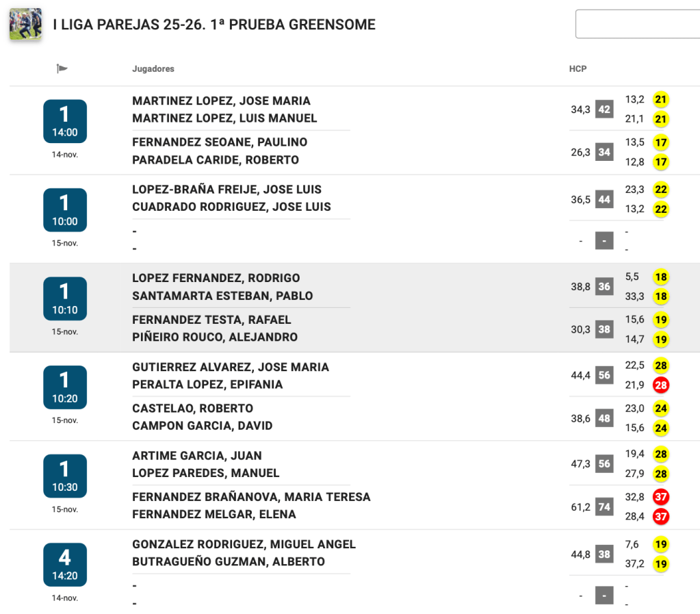The width and height of the screenshot is (700, 614).
Task: Click gray handicap badge showing 74
Action: [x=604, y=507]
